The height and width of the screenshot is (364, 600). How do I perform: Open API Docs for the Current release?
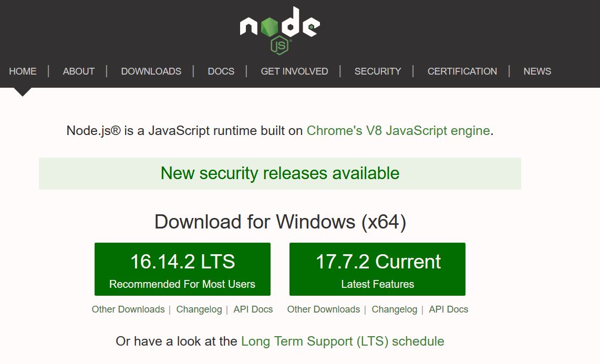(448, 309)
